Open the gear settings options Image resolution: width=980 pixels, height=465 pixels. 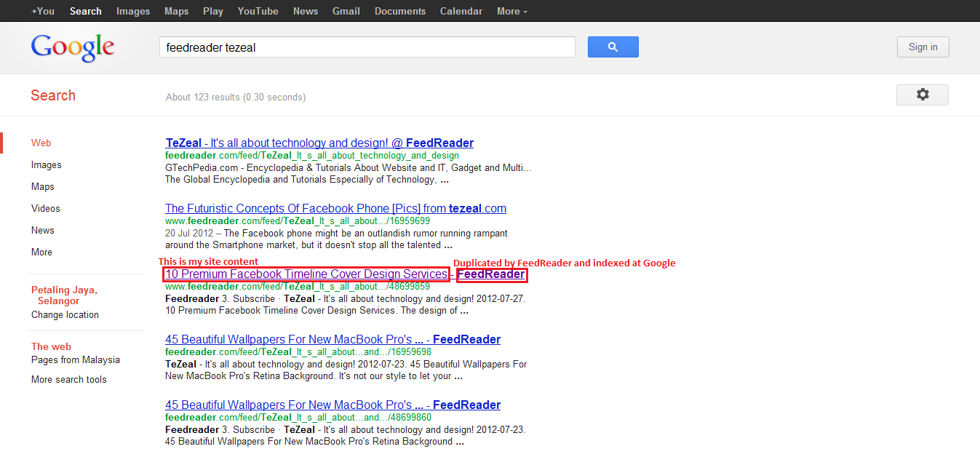click(x=923, y=95)
